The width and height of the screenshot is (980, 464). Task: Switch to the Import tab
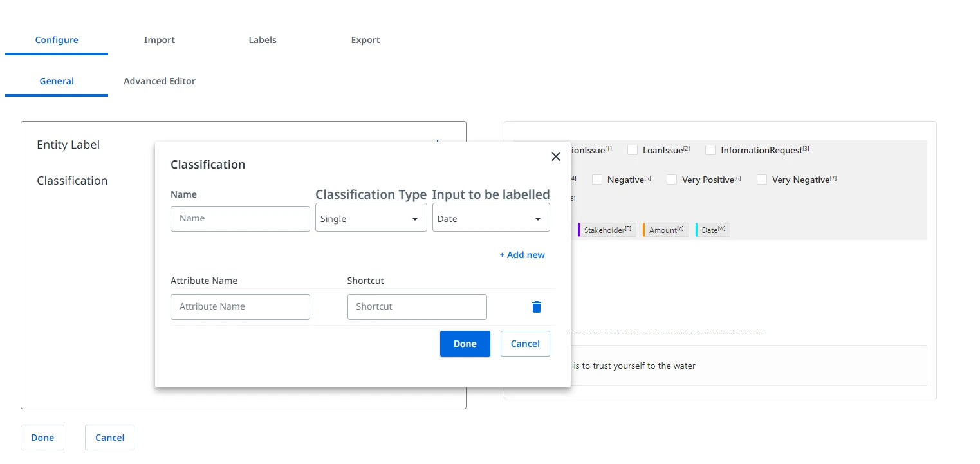click(x=160, y=40)
